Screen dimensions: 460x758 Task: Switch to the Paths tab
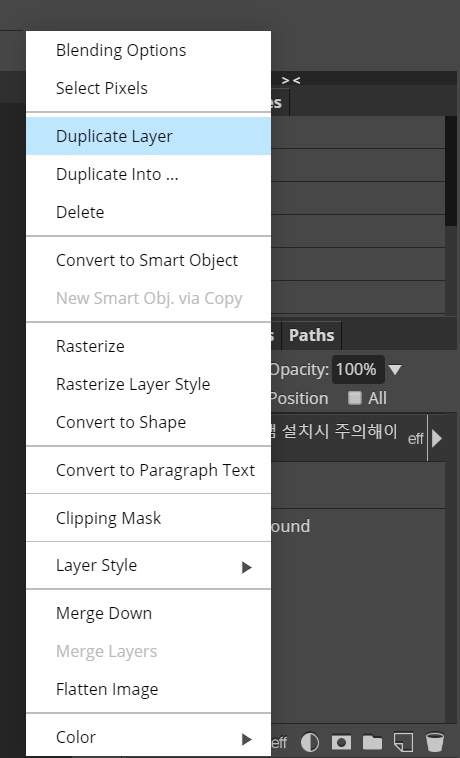point(312,335)
